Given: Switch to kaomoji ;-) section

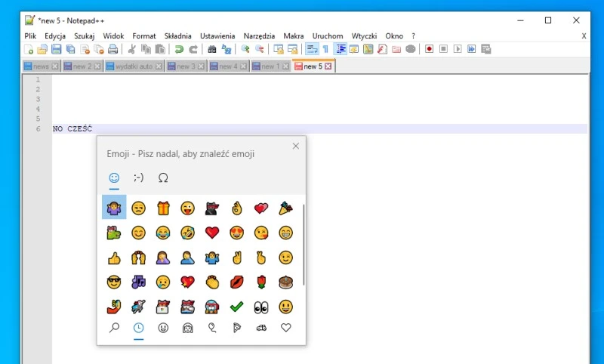Looking at the screenshot, I should coord(138,177).
